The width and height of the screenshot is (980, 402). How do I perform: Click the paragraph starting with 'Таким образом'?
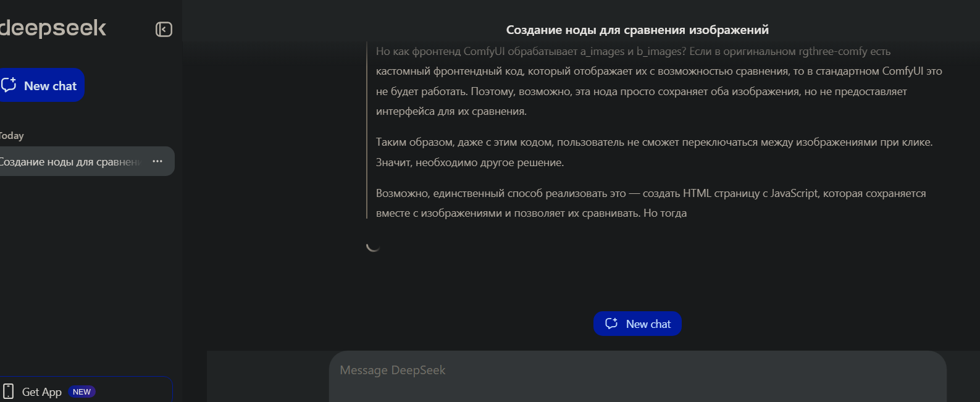pyautogui.click(x=655, y=152)
